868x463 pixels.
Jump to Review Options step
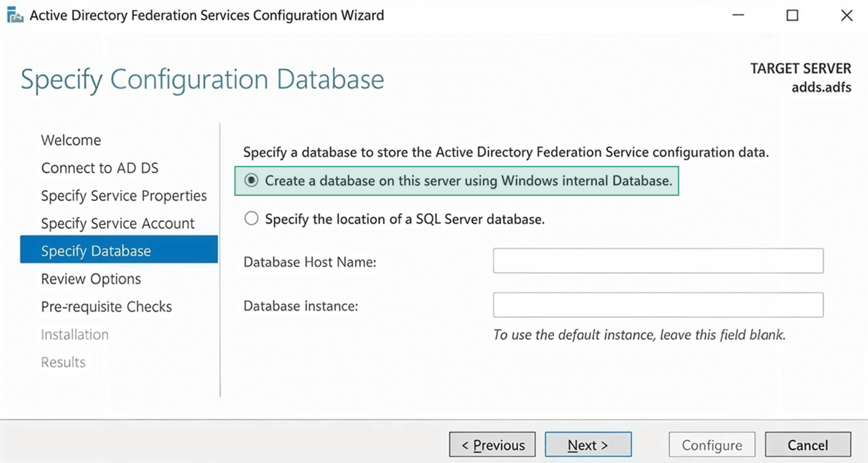(x=91, y=279)
